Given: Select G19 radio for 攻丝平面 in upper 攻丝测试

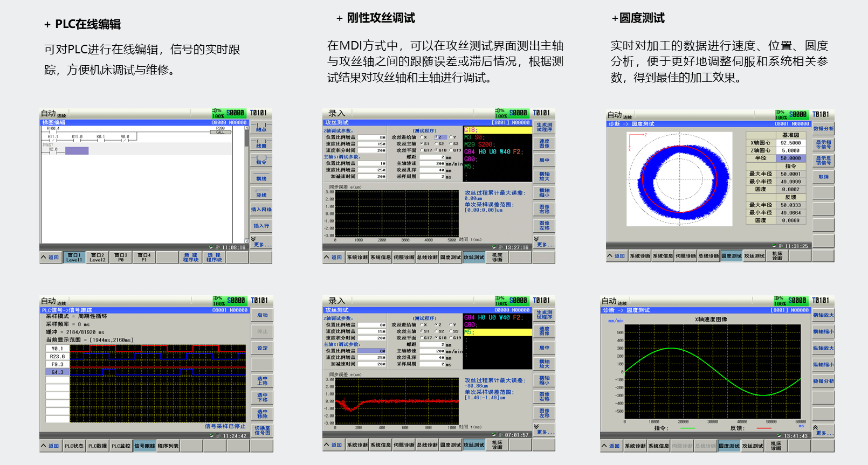Looking at the screenshot, I should click(451, 150).
